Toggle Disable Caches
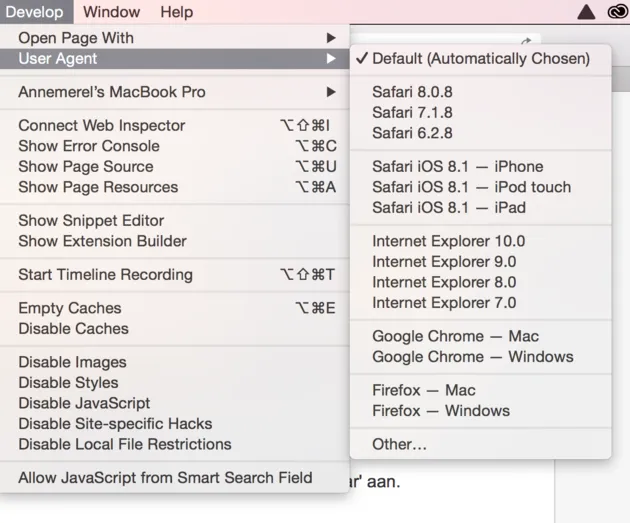Screen dimensions: 630x523 coord(174,329)
